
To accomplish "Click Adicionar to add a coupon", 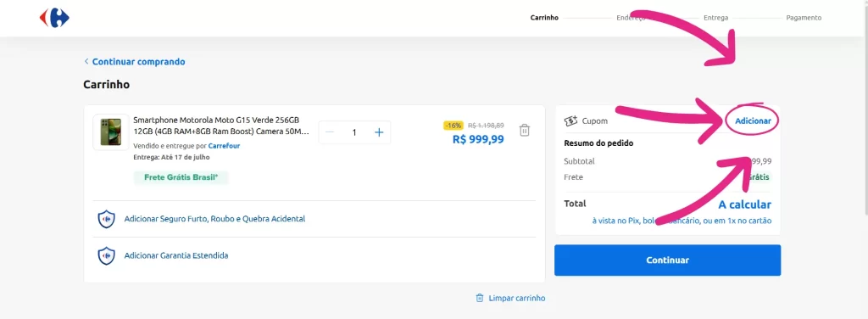I will click(753, 120).
